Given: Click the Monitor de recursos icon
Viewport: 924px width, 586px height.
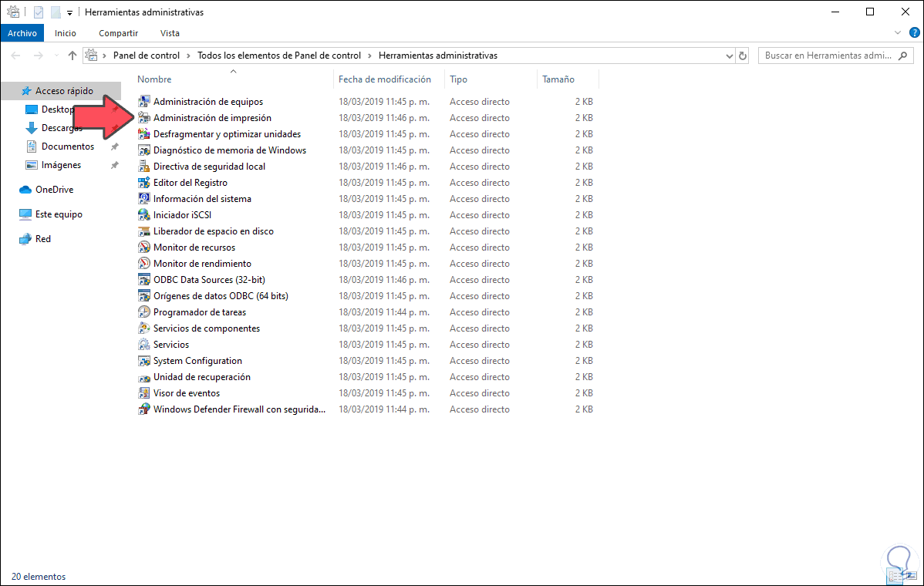Looking at the screenshot, I should click(143, 248).
